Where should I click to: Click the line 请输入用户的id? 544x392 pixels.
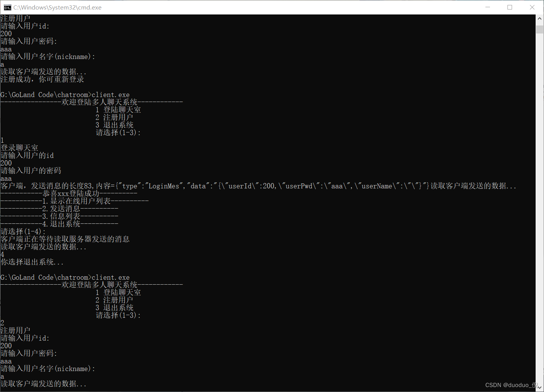click(x=27, y=155)
